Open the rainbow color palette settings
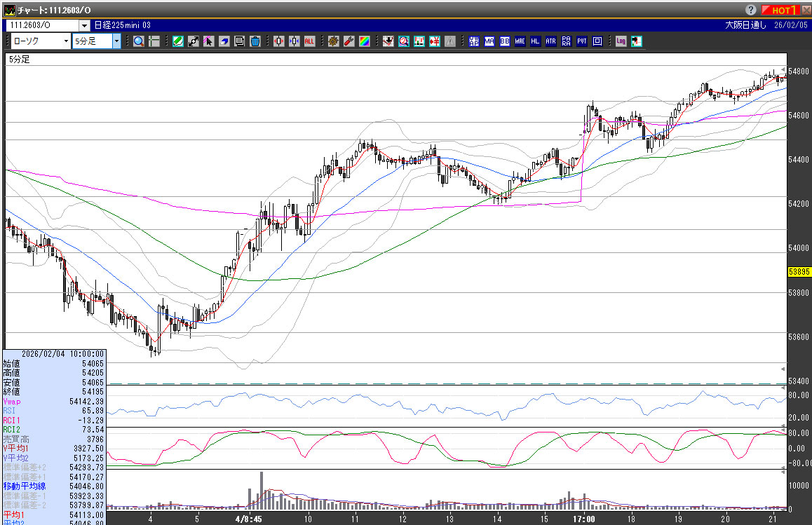The width and height of the screenshot is (812, 525). (364, 41)
